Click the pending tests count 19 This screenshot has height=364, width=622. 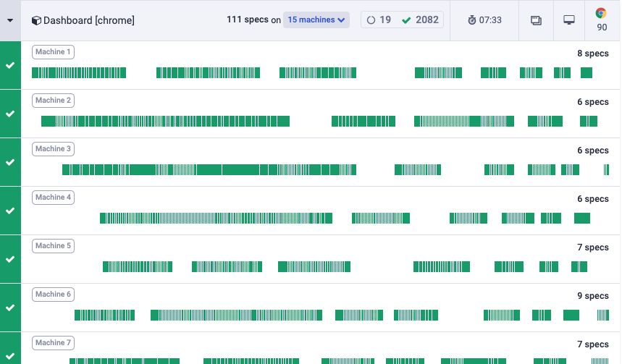pyautogui.click(x=380, y=20)
